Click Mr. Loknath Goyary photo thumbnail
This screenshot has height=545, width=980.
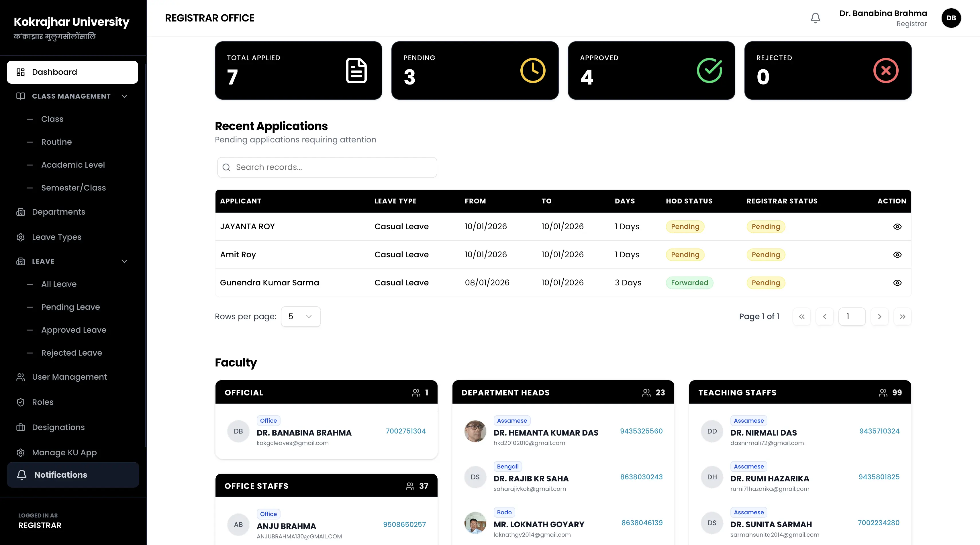pyautogui.click(x=475, y=523)
